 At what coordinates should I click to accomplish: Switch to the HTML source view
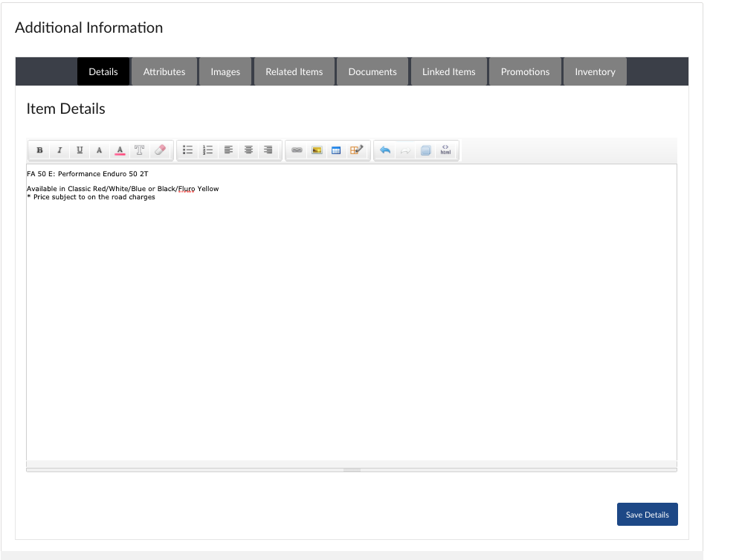coord(445,149)
